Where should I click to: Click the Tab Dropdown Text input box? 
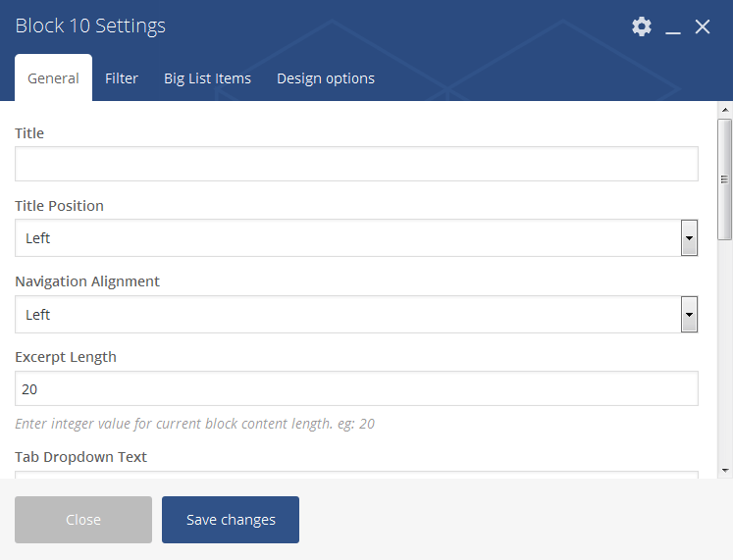(x=356, y=475)
